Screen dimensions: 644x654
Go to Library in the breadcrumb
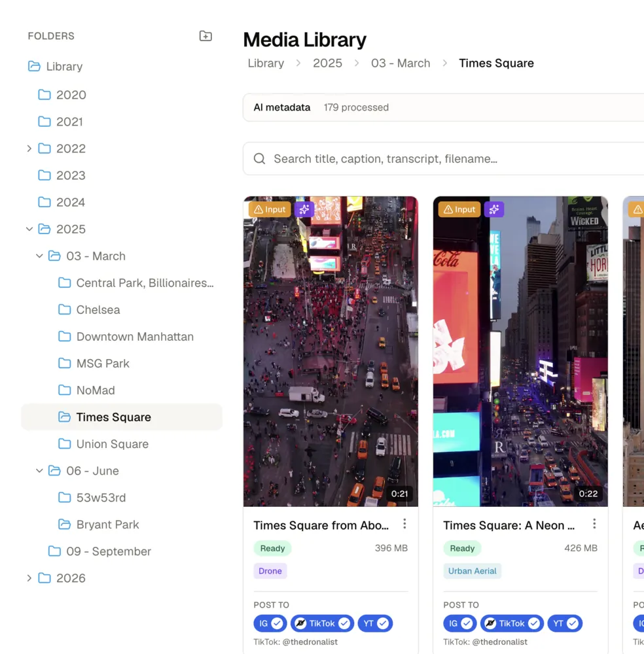pos(266,63)
